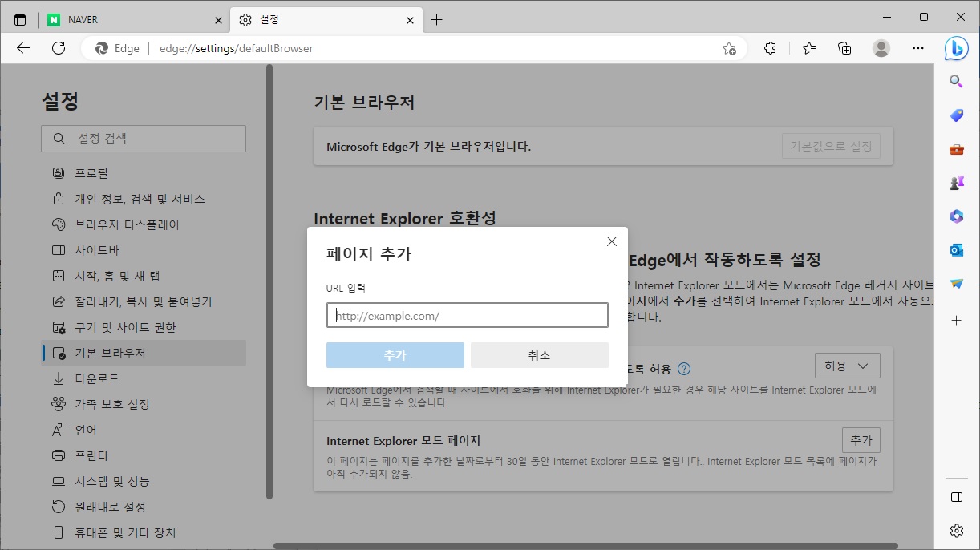Screen dimensions: 980x550
Task: Click 추가 next to Internet Explorer 모드 페이지
Action: point(861,440)
